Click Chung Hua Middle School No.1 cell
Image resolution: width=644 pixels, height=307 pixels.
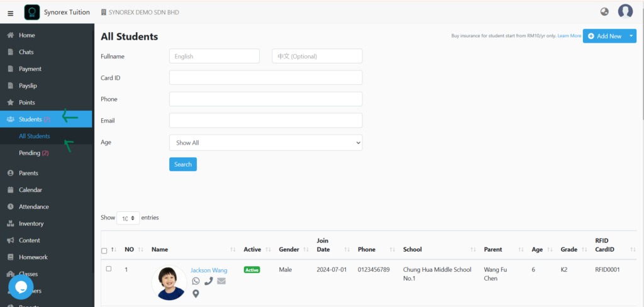(x=438, y=274)
